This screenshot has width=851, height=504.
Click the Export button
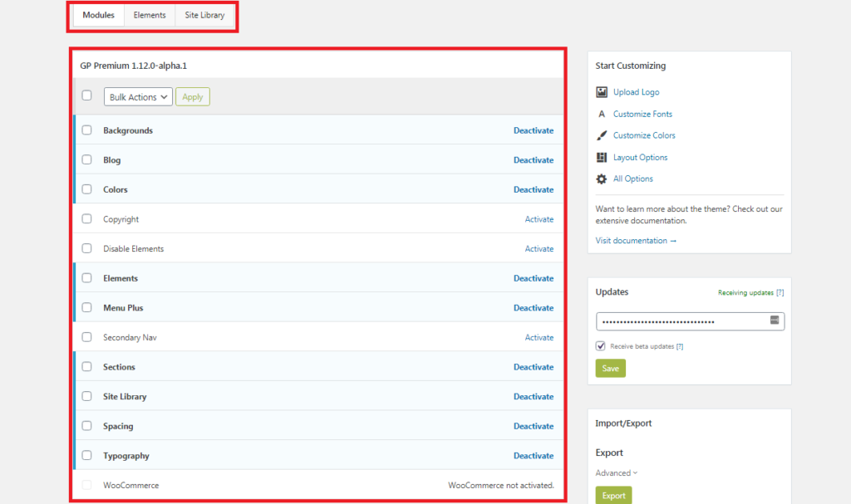pyautogui.click(x=613, y=495)
